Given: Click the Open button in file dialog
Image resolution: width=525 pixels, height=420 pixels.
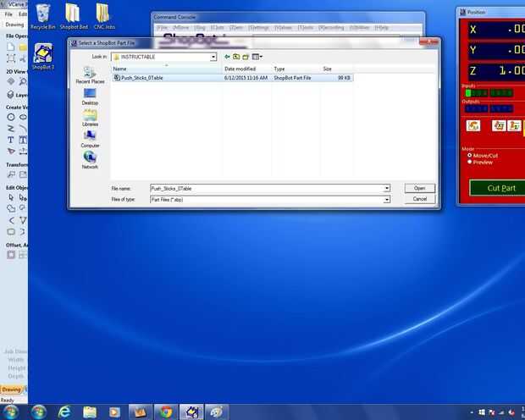Looking at the screenshot, I should [x=419, y=188].
